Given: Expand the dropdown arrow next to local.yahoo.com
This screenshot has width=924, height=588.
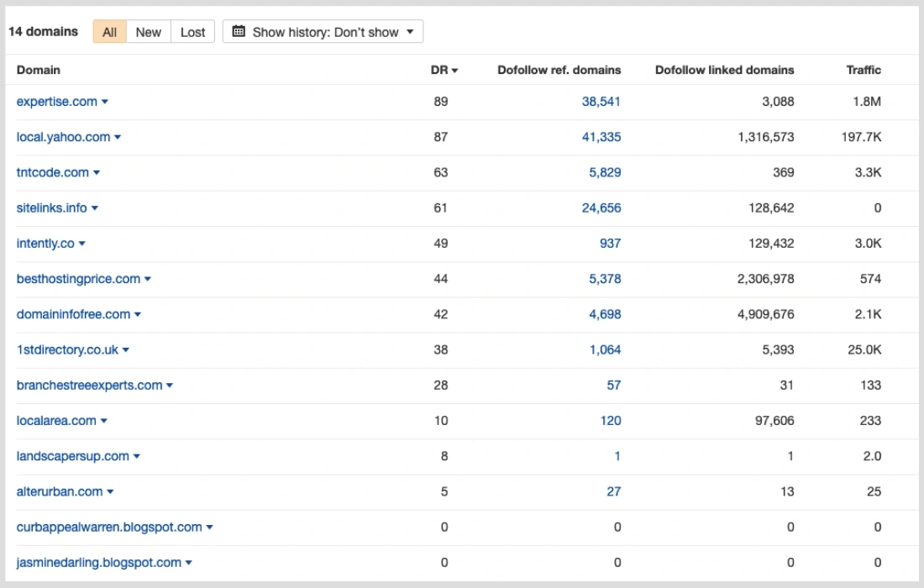Looking at the screenshot, I should click(118, 137).
